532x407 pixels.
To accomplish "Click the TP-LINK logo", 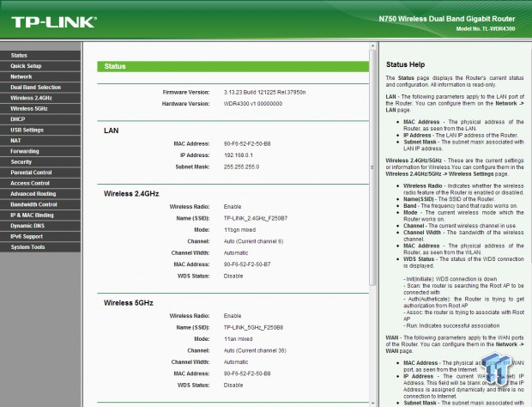I will pos(54,22).
